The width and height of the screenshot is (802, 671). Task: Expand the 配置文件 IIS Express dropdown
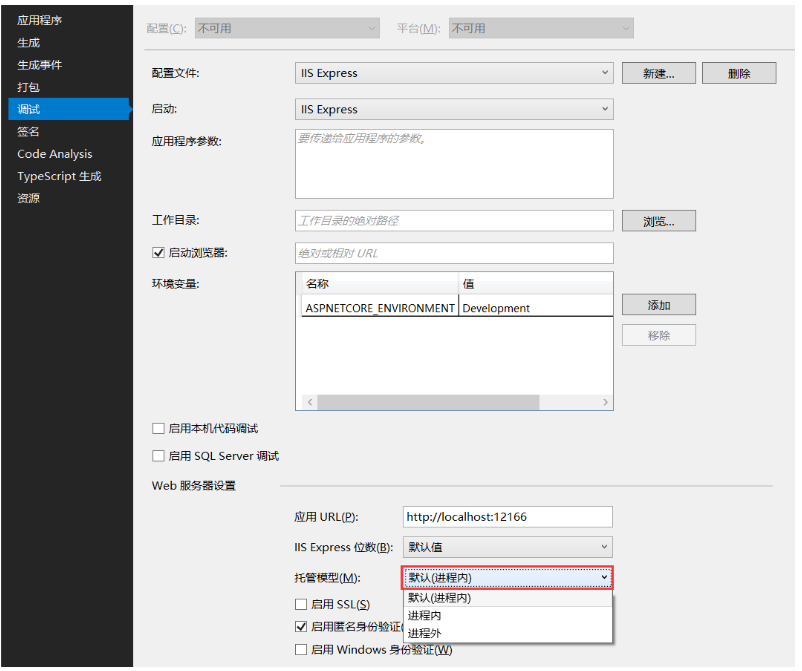(454, 73)
